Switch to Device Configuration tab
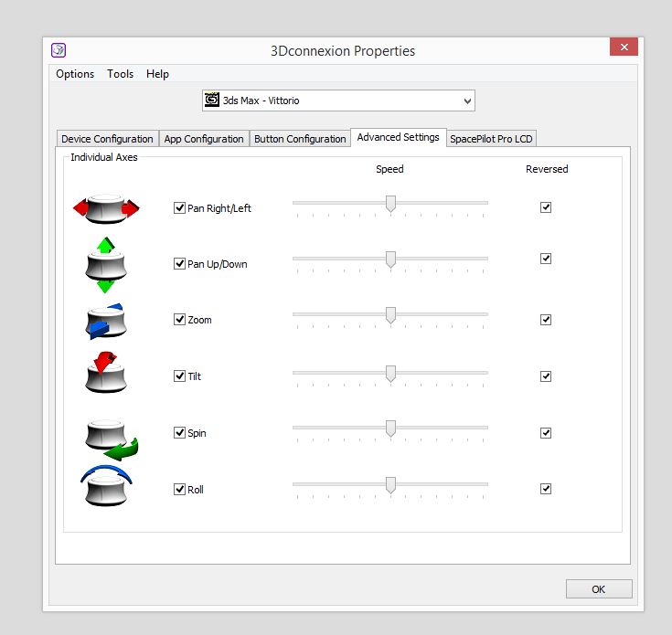 (x=107, y=139)
